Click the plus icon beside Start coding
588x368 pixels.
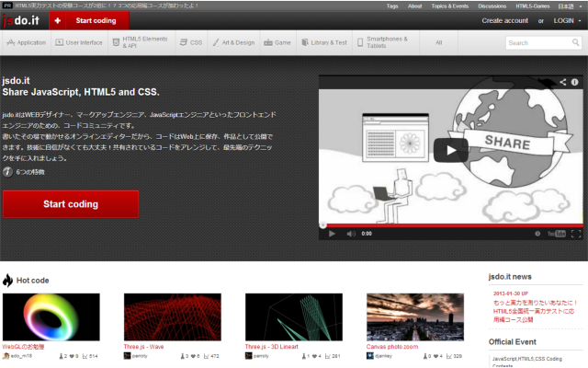tap(57, 20)
